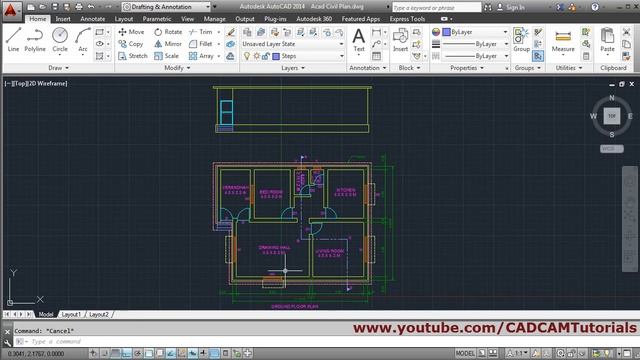
Task: Click the Trim tool
Action: click(201, 32)
